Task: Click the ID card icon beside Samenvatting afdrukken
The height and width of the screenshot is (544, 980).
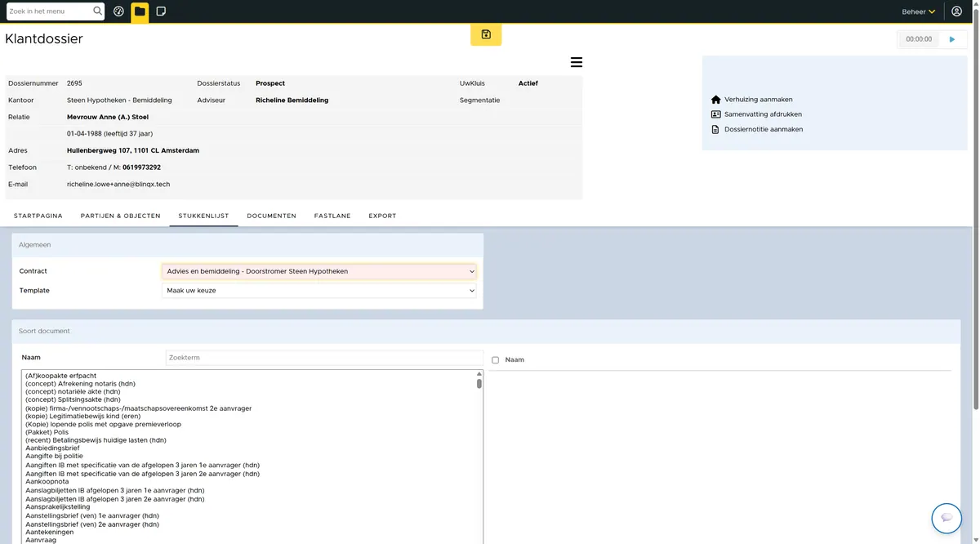Action: (x=716, y=114)
